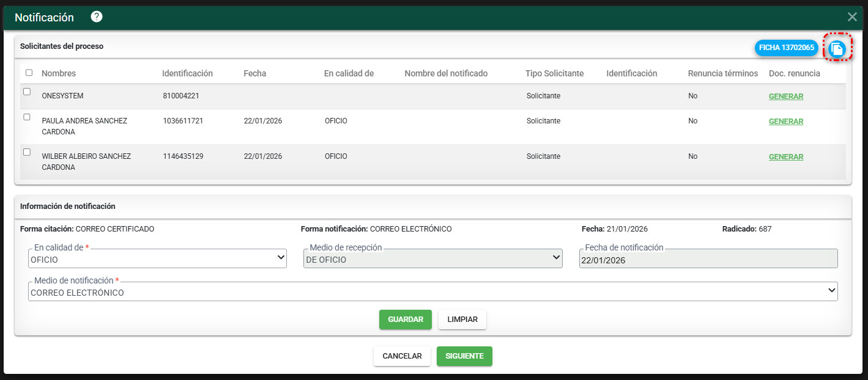Check the ONESYSTEM row checkbox
Screen dimensions: 868x380
coord(27,92)
